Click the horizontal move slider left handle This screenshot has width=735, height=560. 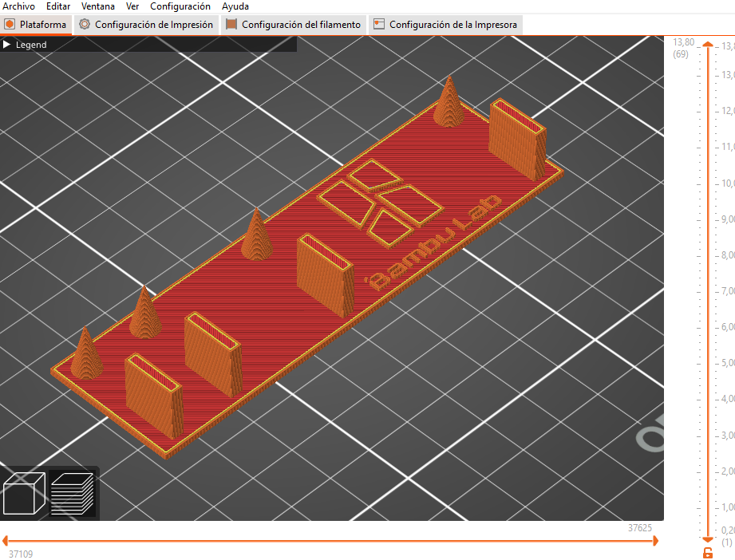pyautogui.click(x=5, y=541)
